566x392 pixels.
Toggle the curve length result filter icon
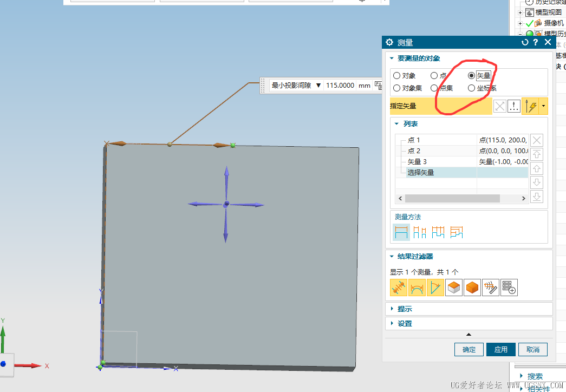click(x=417, y=288)
